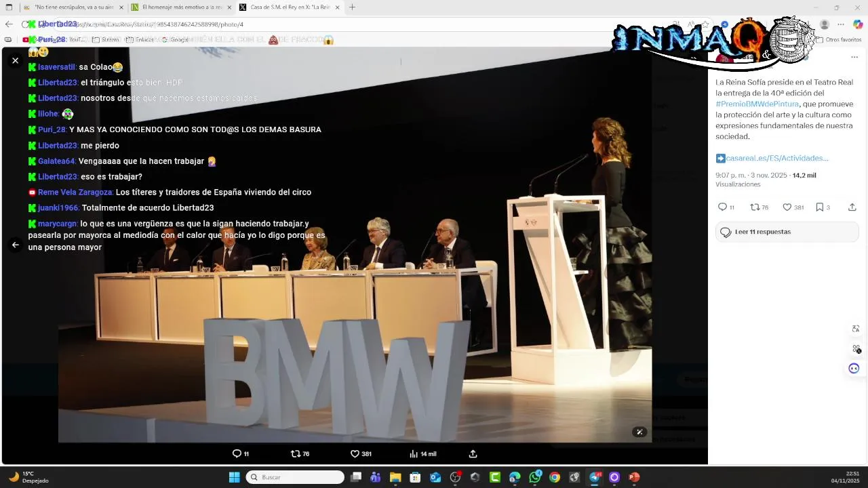Open Google Chrome from taskbar
Screen dimensions: 868x488
tap(555, 477)
